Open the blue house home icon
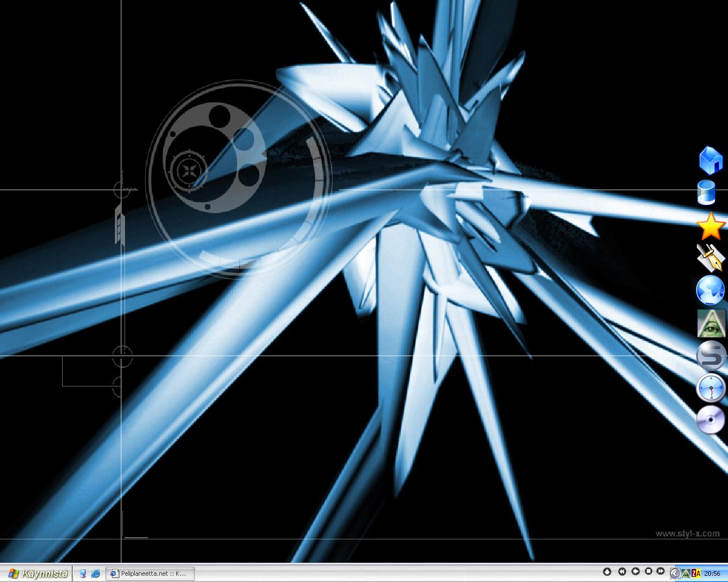Screen dimensions: 728x582 (x=710, y=160)
